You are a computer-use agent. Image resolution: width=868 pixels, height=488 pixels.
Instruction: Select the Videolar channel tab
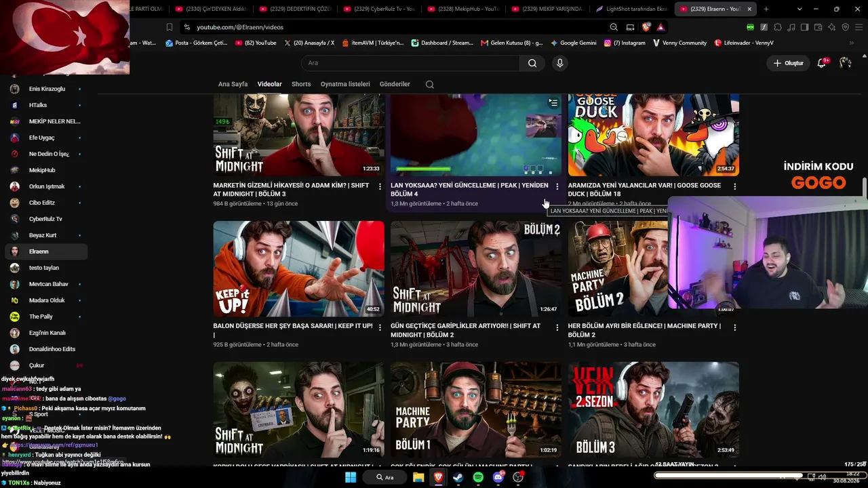pos(269,85)
